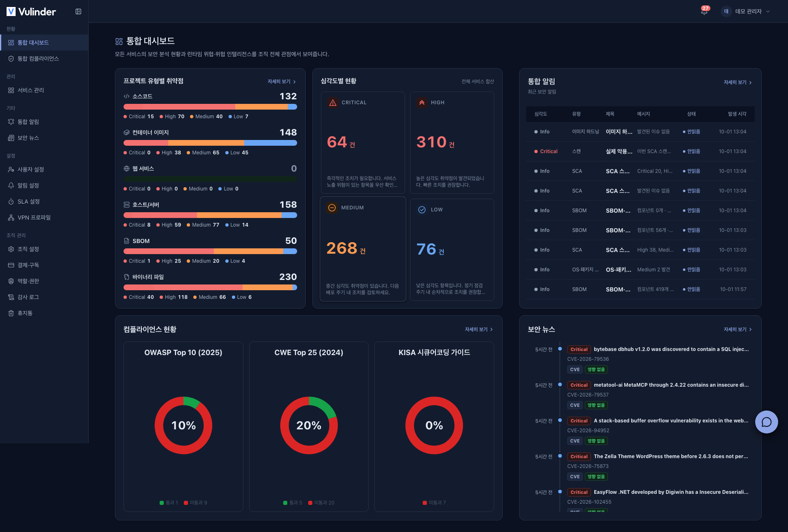Click 자세히 보기 in 컴플라이언스 현황 panel
The width and height of the screenshot is (788, 532).
click(479, 330)
